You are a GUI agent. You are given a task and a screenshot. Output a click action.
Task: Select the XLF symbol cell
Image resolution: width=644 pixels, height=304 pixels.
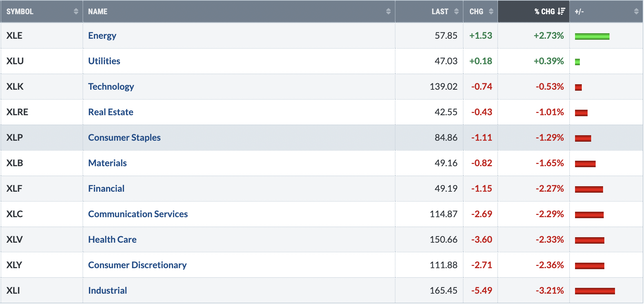(42, 188)
